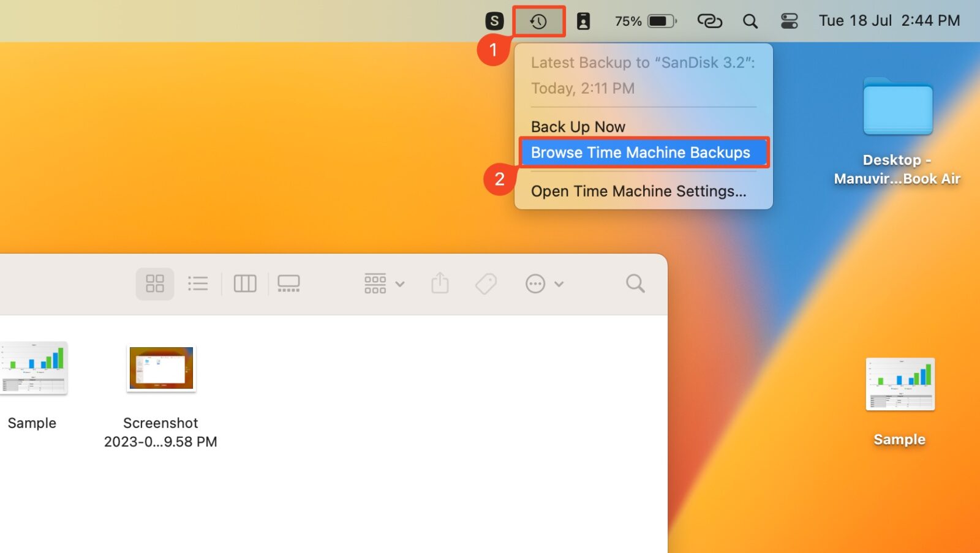Open the grouping options dropdown
980x553 pixels.
click(x=382, y=283)
